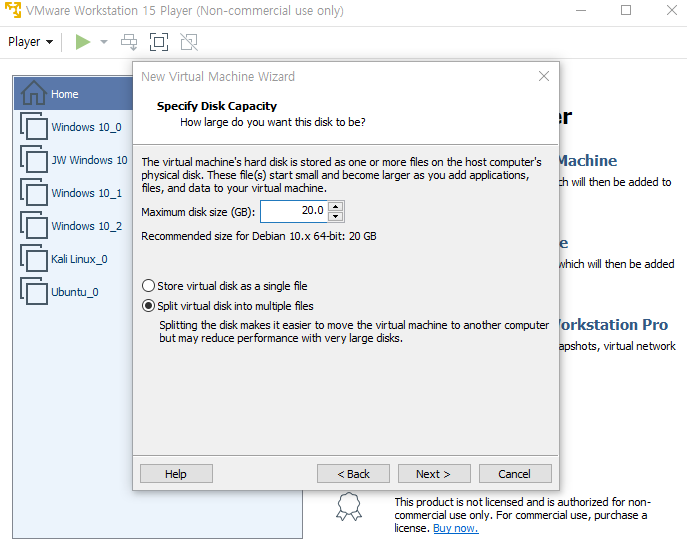
Task: Click the VM icon beside Windows 10_0
Action: (34, 127)
